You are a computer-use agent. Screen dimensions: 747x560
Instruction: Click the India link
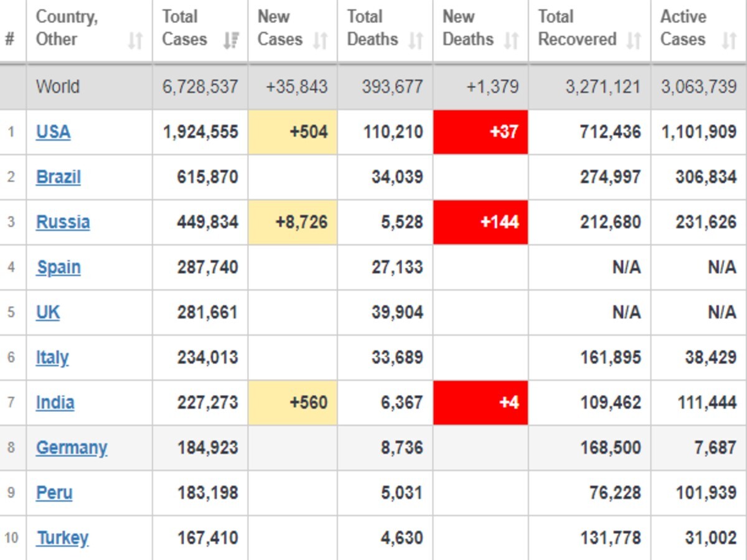click(x=55, y=403)
